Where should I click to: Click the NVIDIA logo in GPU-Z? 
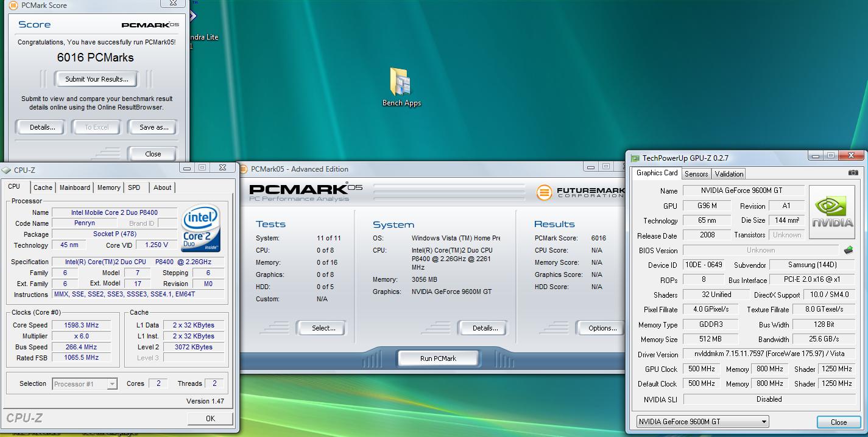(833, 212)
